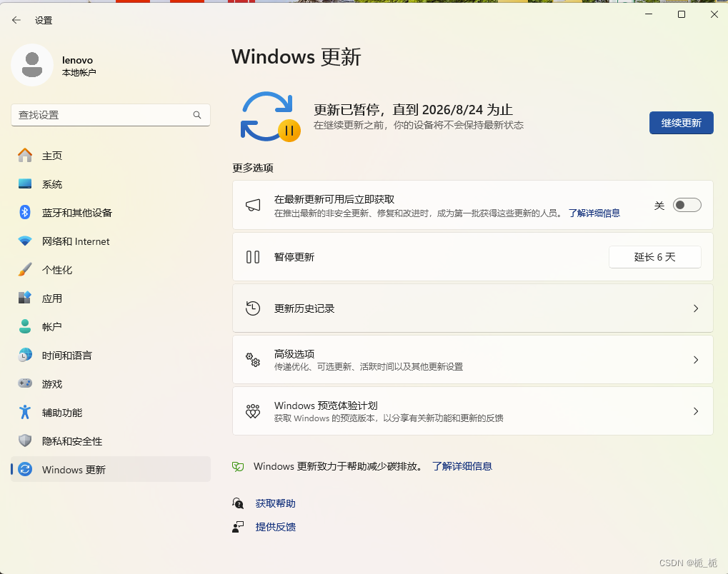Screen dimensions: 728x574
Task: Click the help headset icon beside 获取帮助
Action: pos(238,503)
